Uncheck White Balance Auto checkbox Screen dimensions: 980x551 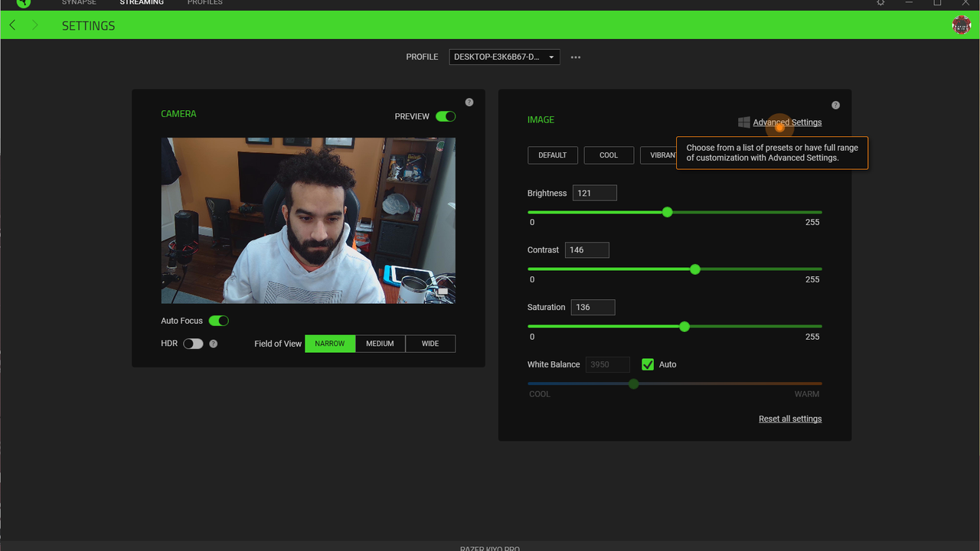[x=648, y=364]
